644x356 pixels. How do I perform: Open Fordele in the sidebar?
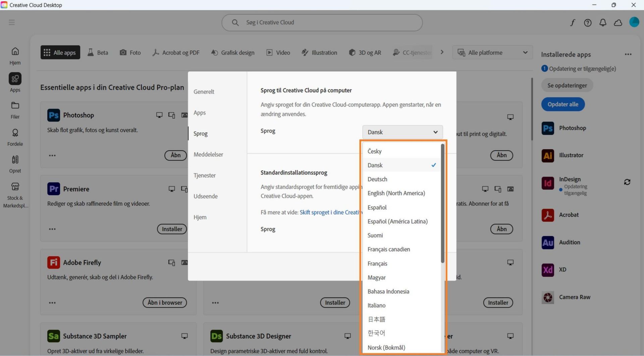[x=15, y=137]
